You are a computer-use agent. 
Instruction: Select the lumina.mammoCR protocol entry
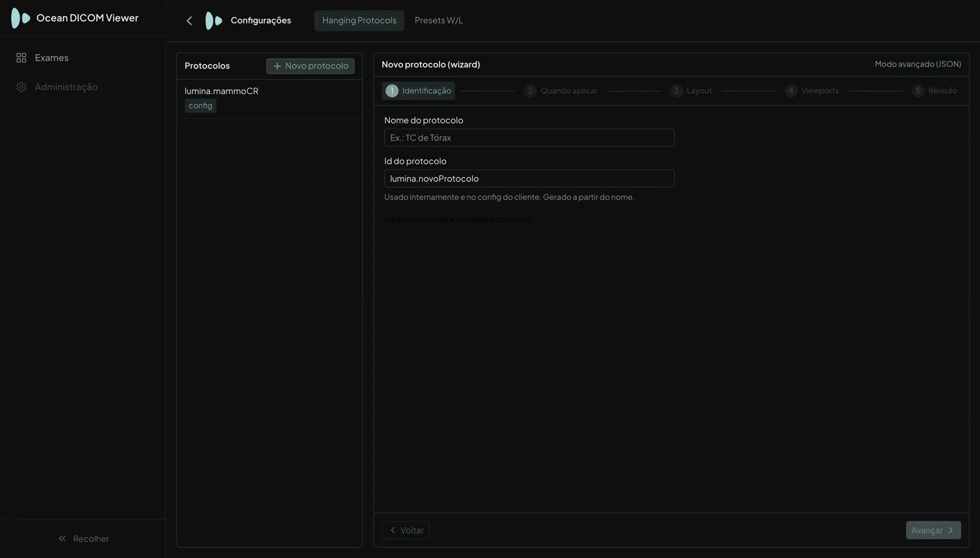coord(269,99)
